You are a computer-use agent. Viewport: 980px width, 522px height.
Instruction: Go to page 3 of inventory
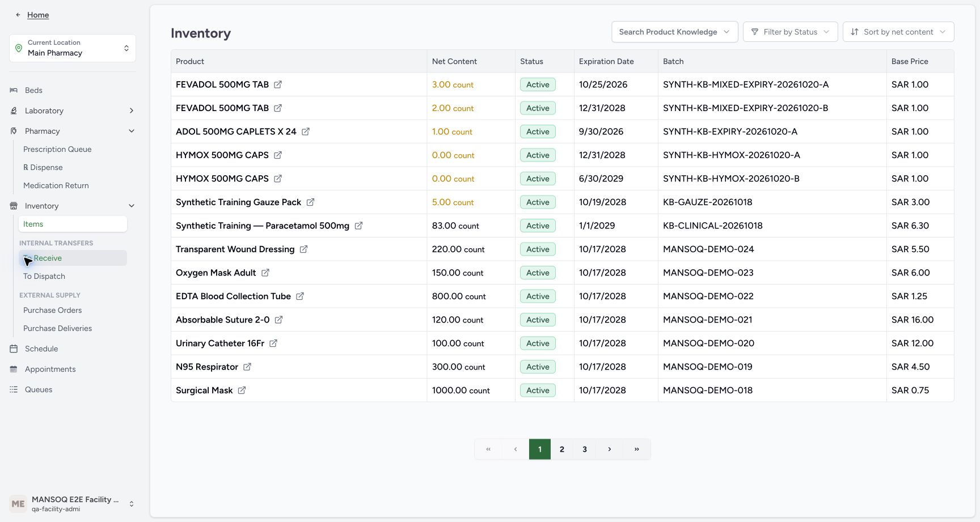tap(585, 449)
